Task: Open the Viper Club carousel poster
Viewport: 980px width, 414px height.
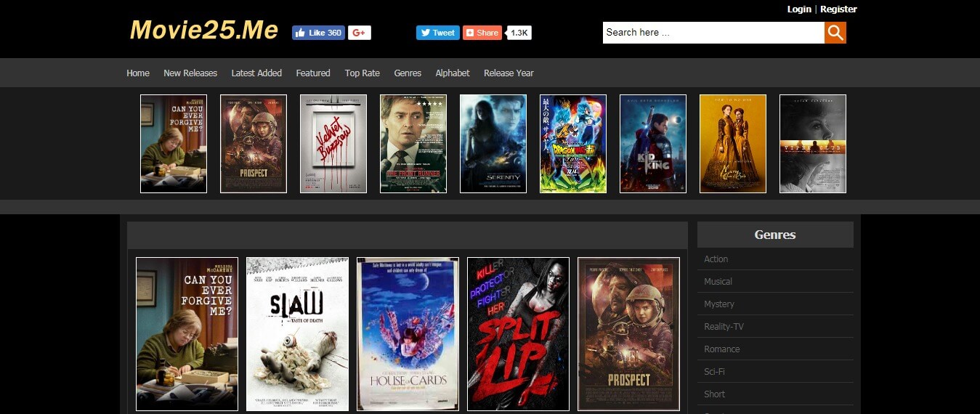Action: (813, 144)
